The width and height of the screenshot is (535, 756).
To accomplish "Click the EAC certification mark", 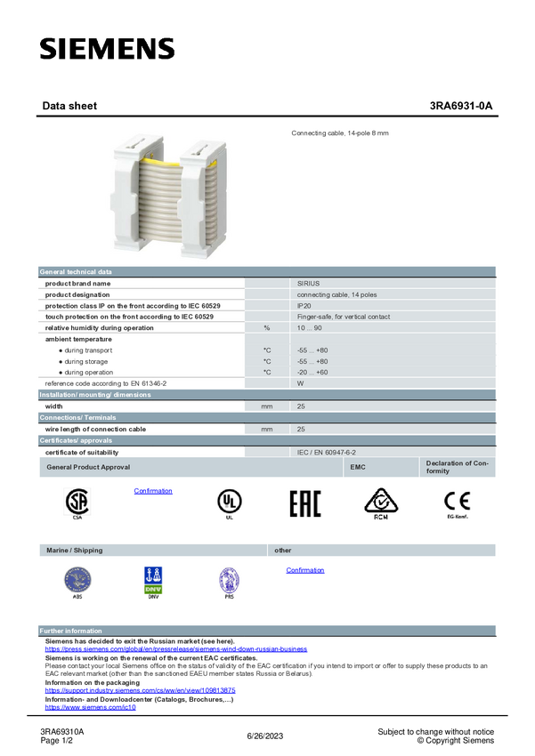I will [x=304, y=503].
